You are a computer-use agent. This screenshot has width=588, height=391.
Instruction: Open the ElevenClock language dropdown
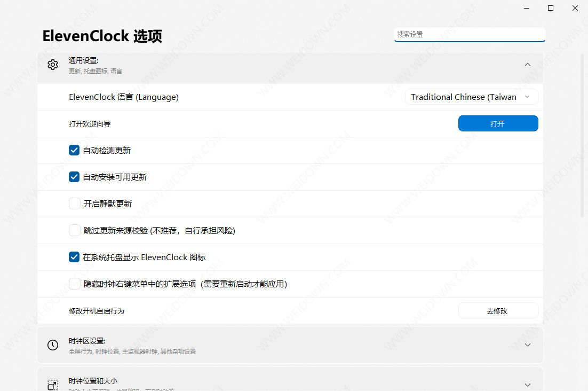(471, 97)
